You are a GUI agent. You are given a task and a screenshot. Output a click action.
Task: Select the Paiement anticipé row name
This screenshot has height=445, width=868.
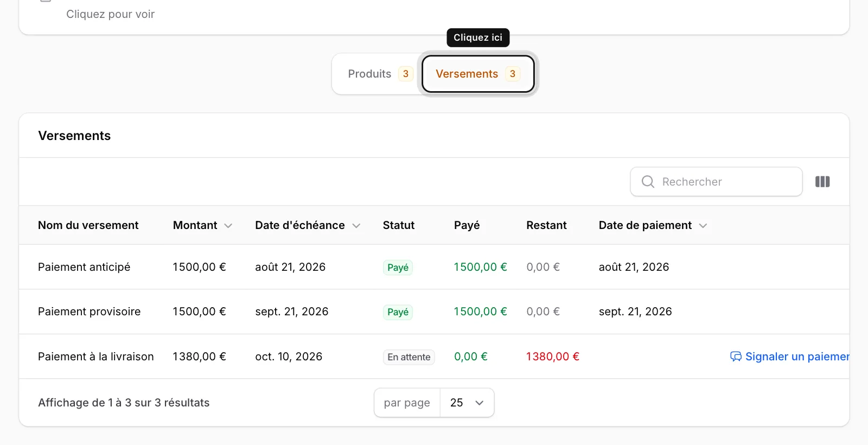(84, 267)
